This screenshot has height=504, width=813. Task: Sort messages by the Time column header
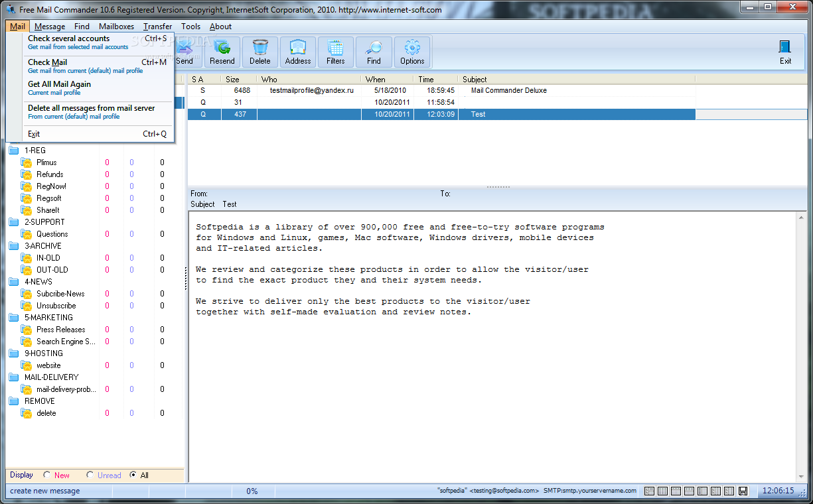tap(436, 80)
